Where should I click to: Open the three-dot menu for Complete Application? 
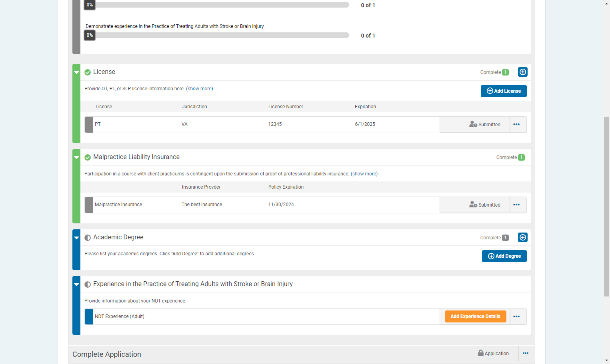526,353
